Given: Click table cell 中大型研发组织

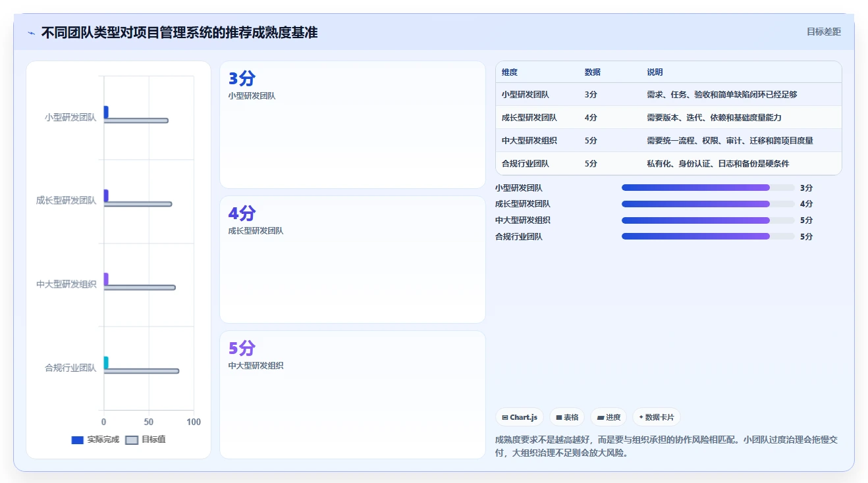Looking at the screenshot, I should click(x=529, y=141).
